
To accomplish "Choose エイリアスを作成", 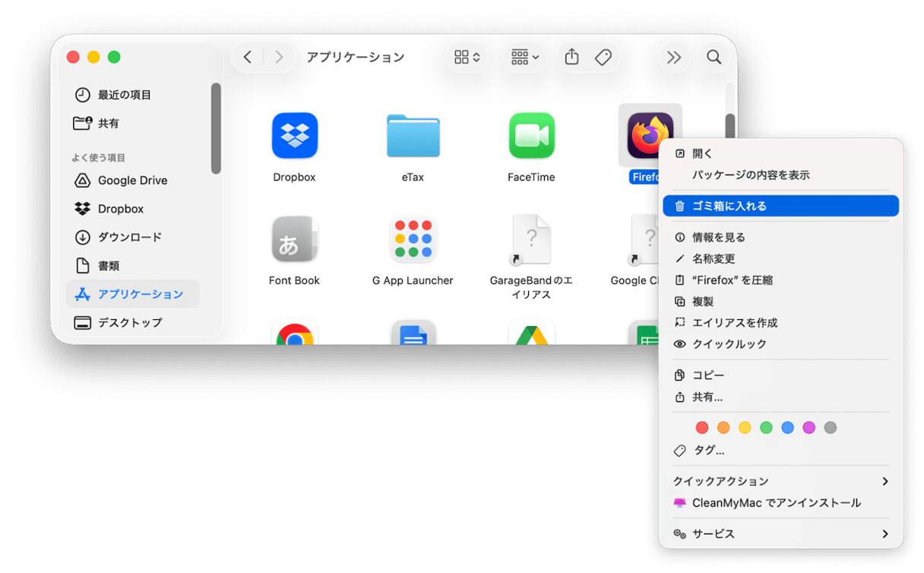I will [x=780, y=322].
